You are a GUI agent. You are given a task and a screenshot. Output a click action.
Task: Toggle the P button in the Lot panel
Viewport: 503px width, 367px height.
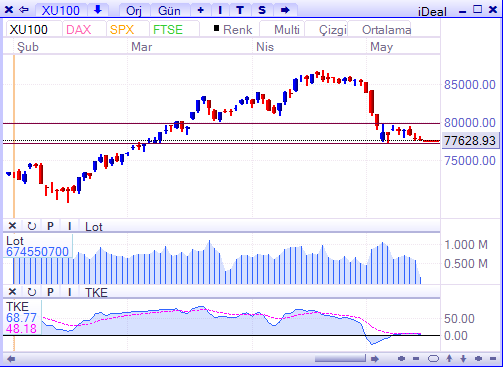pyautogui.click(x=50, y=226)
